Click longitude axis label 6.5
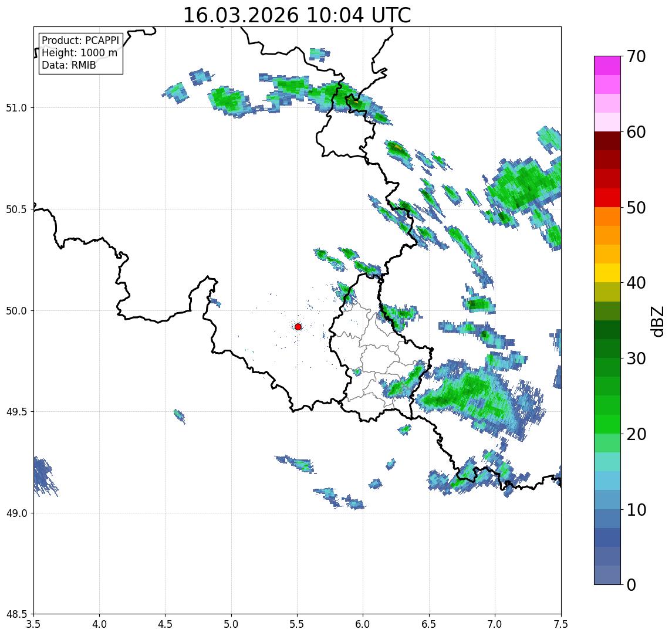 (x=429, y=624)
